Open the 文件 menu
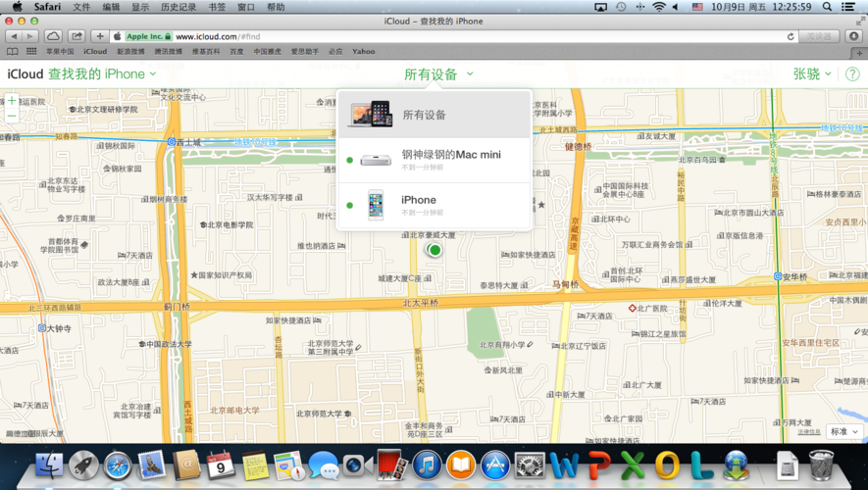 81,7
